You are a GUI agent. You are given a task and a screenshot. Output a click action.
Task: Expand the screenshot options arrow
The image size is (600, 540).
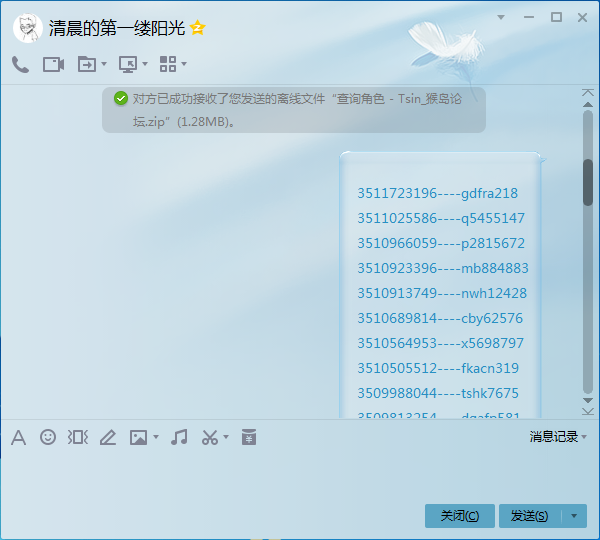226,437
